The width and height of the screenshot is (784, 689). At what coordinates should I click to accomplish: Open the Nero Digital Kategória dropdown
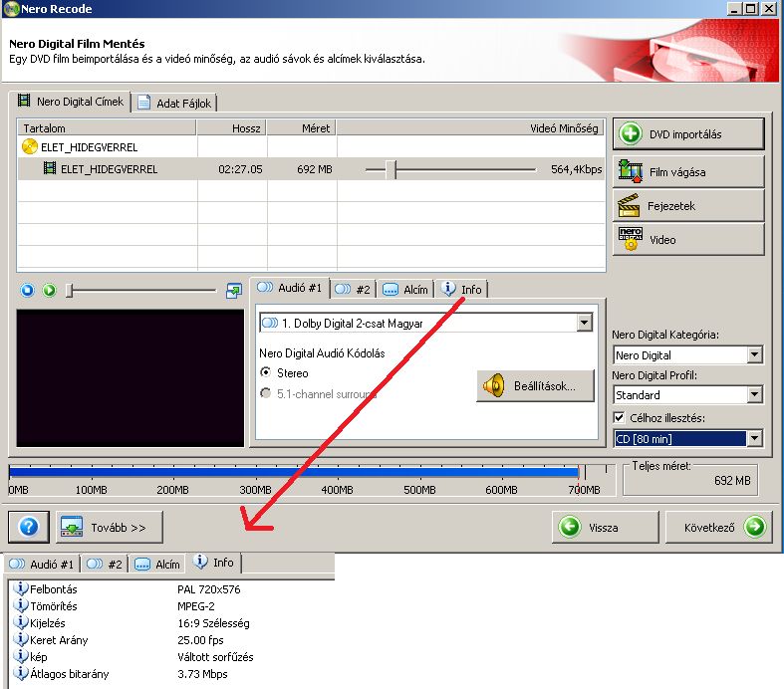754,355
